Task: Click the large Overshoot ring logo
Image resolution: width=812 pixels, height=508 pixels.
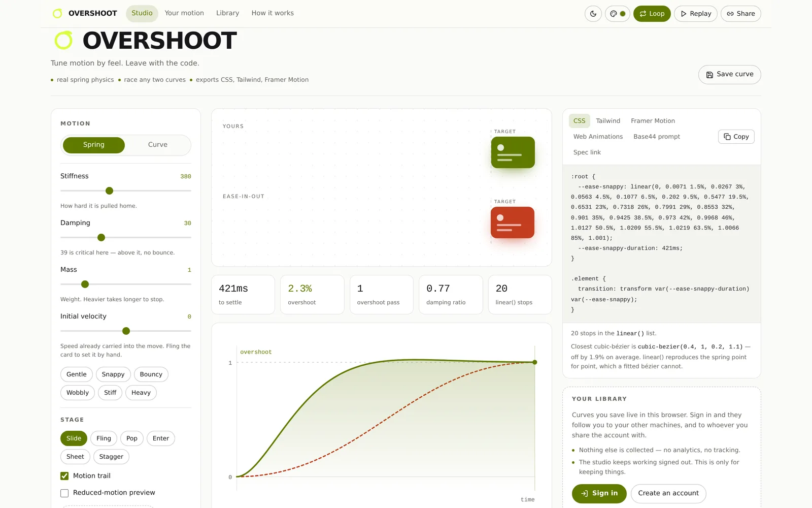Action: click(x=63, y=41)
